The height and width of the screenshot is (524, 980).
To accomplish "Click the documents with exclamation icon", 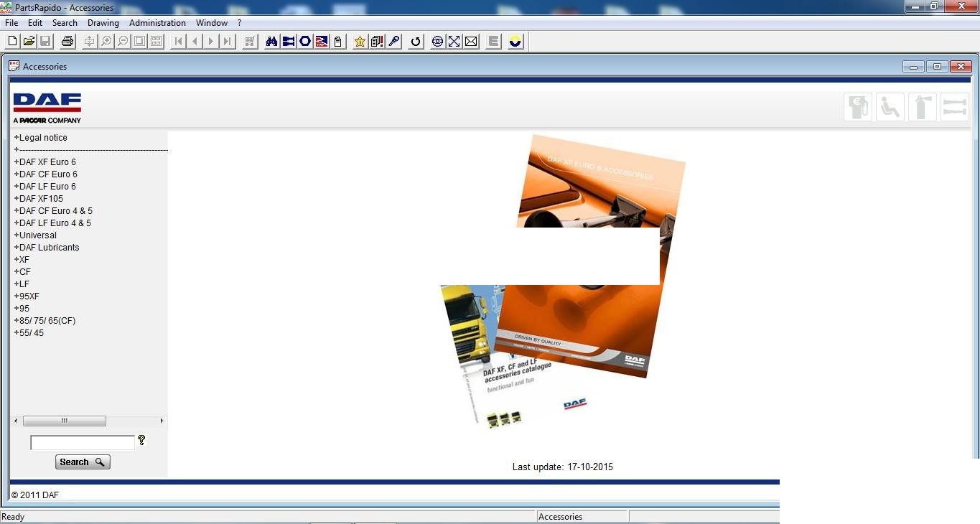I will point(376,42).
